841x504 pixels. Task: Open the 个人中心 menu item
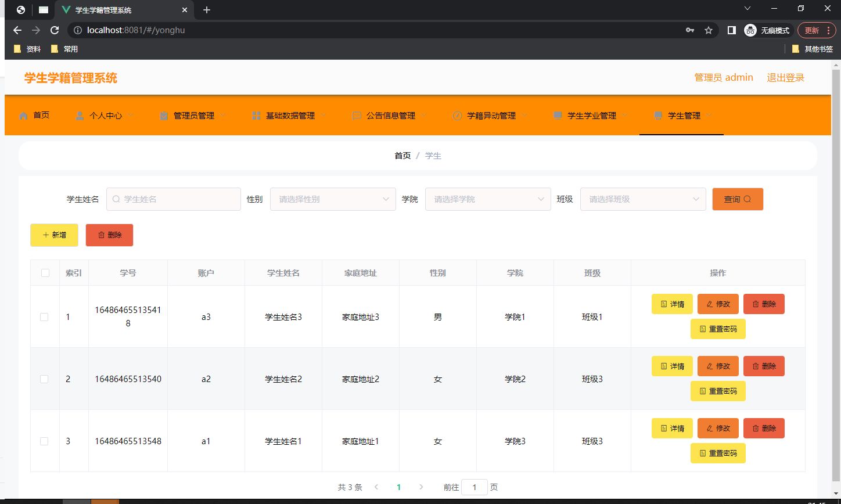pyautogui.click(x=105, y=115)
